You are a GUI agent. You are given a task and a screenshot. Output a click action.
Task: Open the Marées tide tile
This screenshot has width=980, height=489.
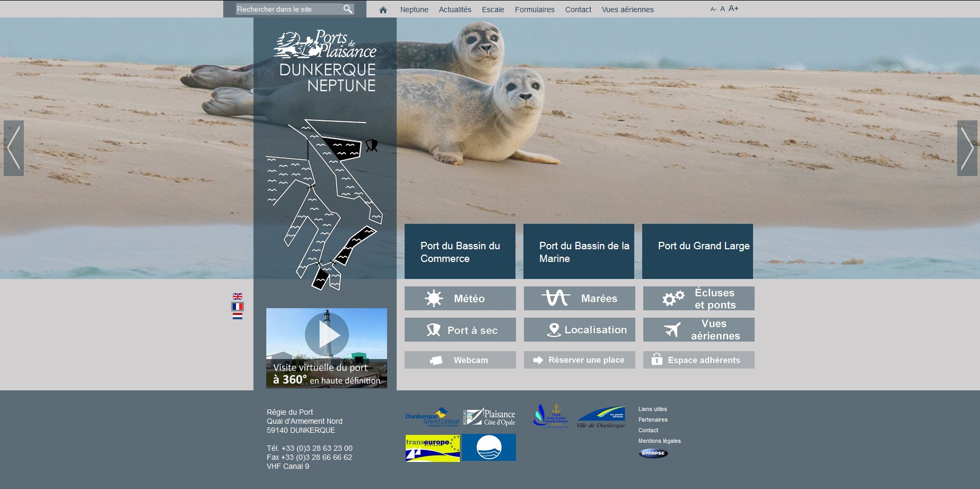pyautogui.click(x=579, y=299)
